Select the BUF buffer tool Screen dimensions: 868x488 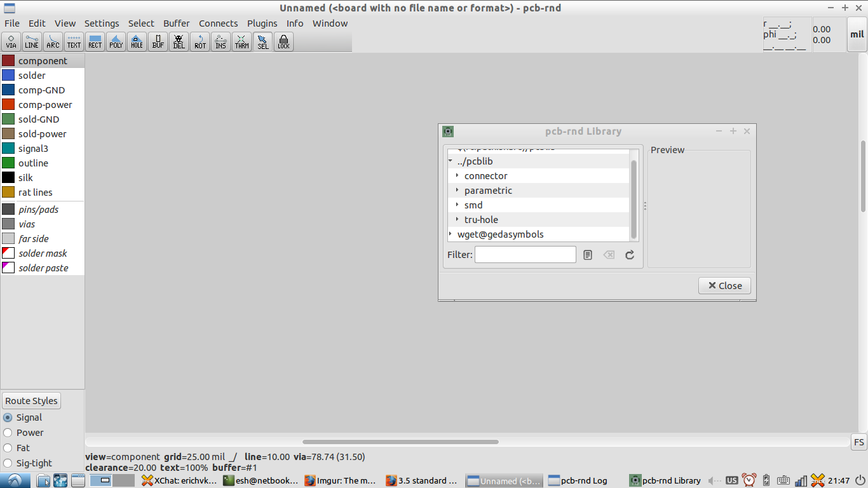(x=158, y=42)
